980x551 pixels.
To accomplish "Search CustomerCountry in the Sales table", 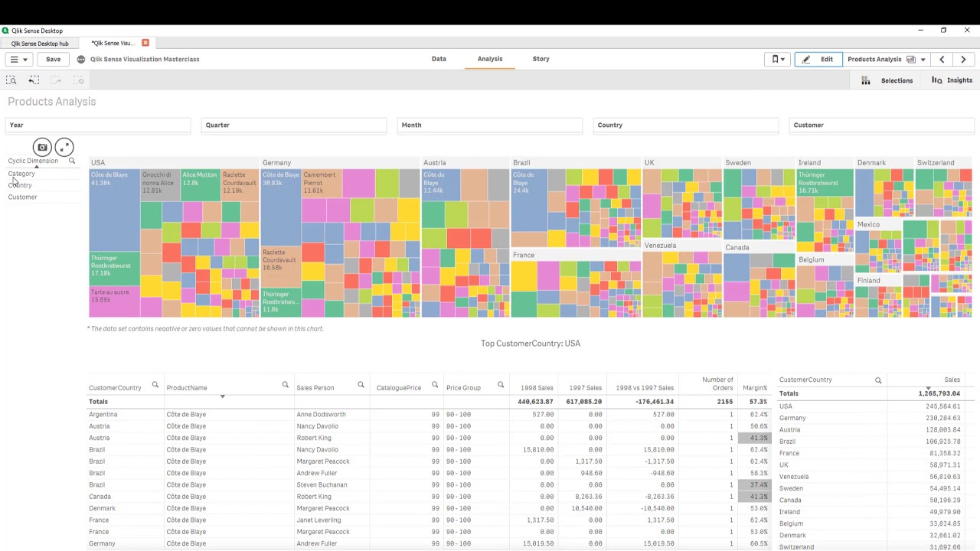I will point(878,380).
